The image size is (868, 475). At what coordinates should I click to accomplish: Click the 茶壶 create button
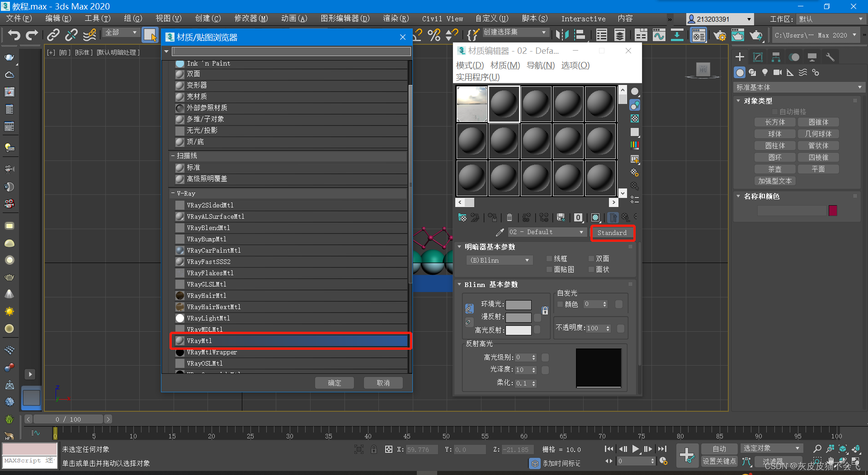(775, 169)
